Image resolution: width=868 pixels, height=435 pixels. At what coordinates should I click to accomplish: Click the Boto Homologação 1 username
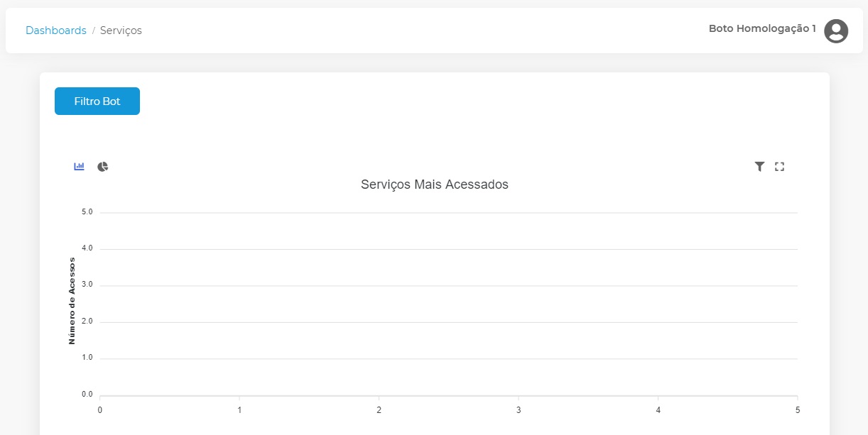tap(762, 29)
